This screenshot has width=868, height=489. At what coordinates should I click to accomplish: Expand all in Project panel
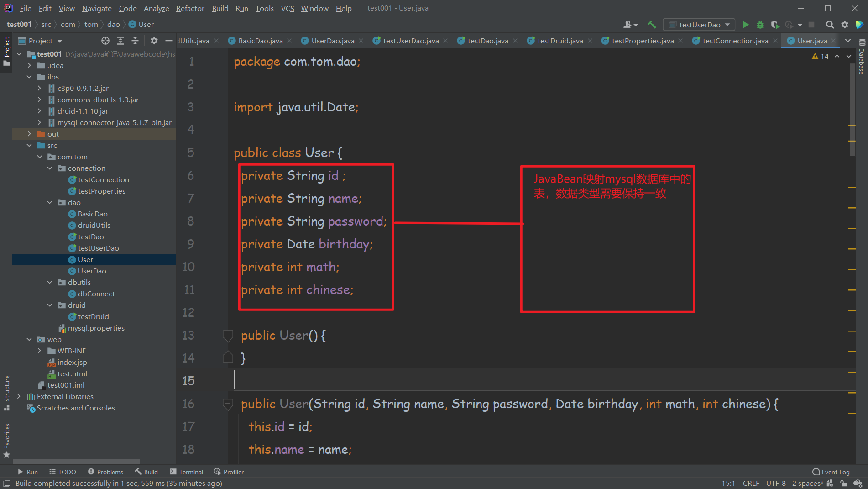pyautogui.click(x=120, y=41)
